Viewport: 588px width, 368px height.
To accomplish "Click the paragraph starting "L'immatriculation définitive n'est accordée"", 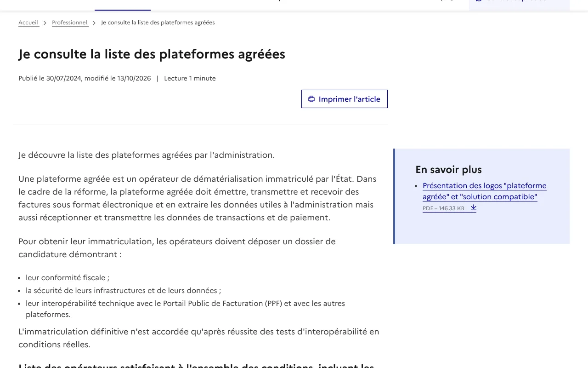I will [199, 338].
